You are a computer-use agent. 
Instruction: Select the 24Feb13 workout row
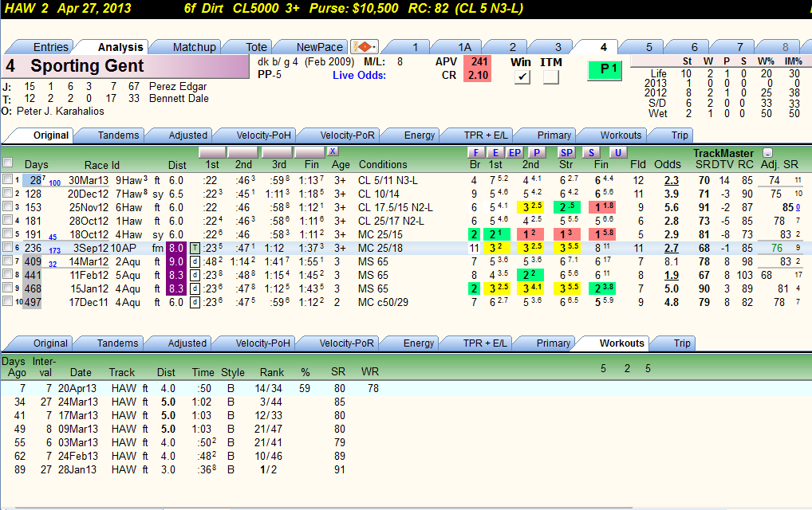(406, 456)
